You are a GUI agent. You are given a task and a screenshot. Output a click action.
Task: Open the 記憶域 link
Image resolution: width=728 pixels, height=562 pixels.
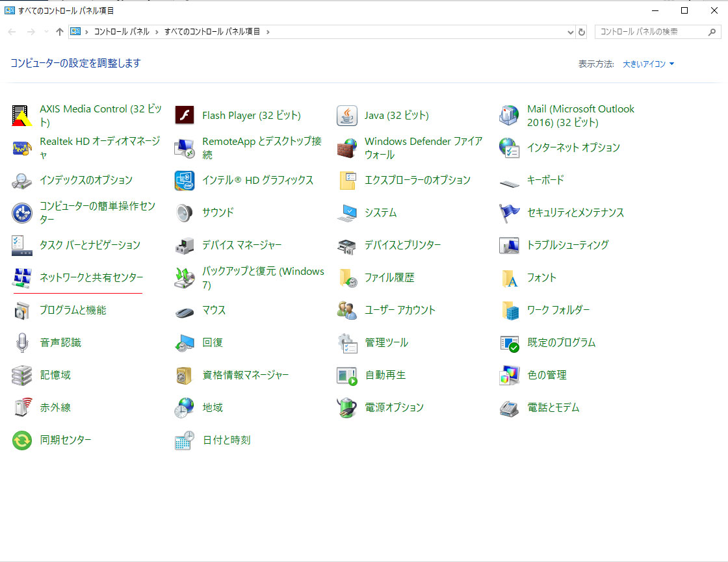[x=55, y=375]
